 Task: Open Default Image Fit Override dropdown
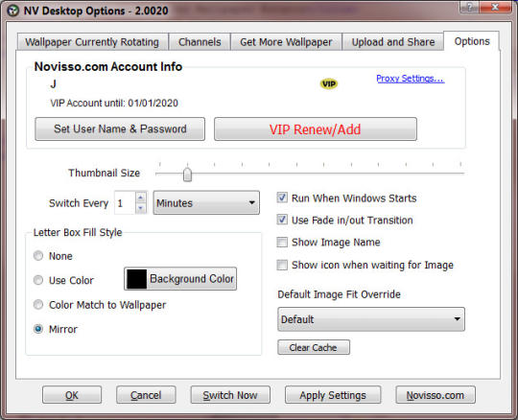point(371,319)
